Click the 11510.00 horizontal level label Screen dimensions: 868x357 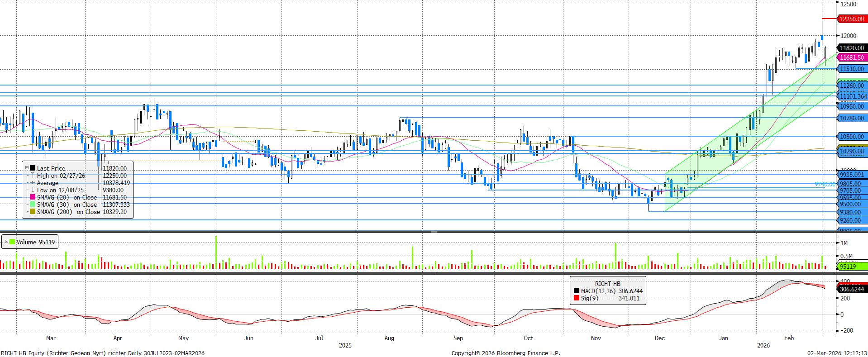tap(852, 69)
